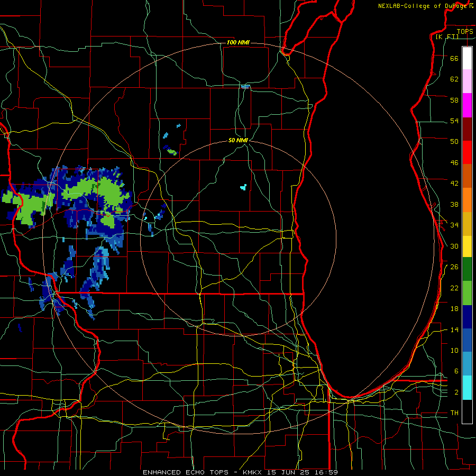Click the small green echo below 50 NMI label
The image size is (476, 476).
tap(172, 152)
